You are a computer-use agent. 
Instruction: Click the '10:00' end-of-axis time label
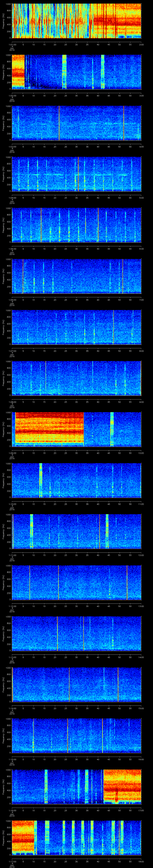(141, 453)
